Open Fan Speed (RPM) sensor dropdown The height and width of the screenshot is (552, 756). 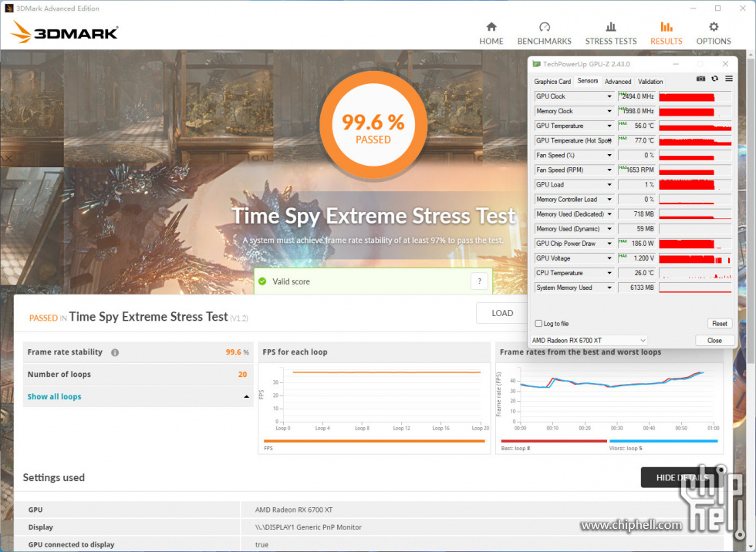pyautogui.click(x=609, y=170)
